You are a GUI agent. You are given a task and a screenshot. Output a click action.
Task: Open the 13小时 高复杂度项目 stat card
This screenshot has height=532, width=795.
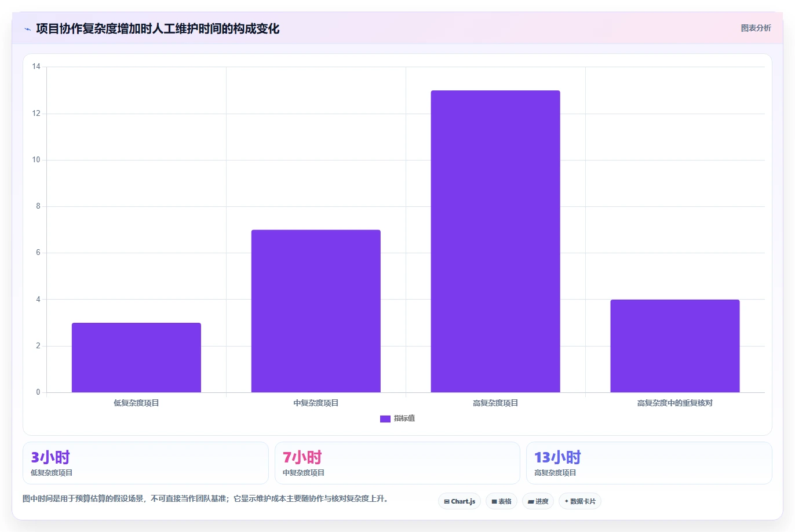pos(649,463)
